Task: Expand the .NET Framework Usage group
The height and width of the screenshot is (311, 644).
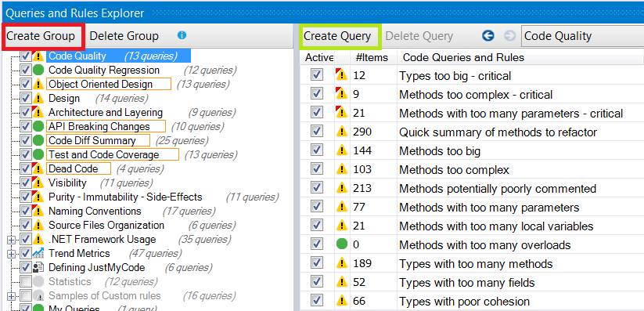Action: 11,240
